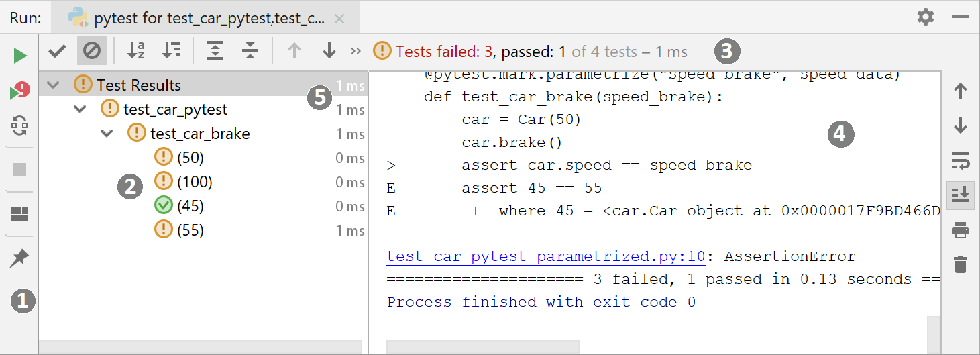Print the console output
The width and height of the screenshot is (980, 355).
click(x=961, y=230)
